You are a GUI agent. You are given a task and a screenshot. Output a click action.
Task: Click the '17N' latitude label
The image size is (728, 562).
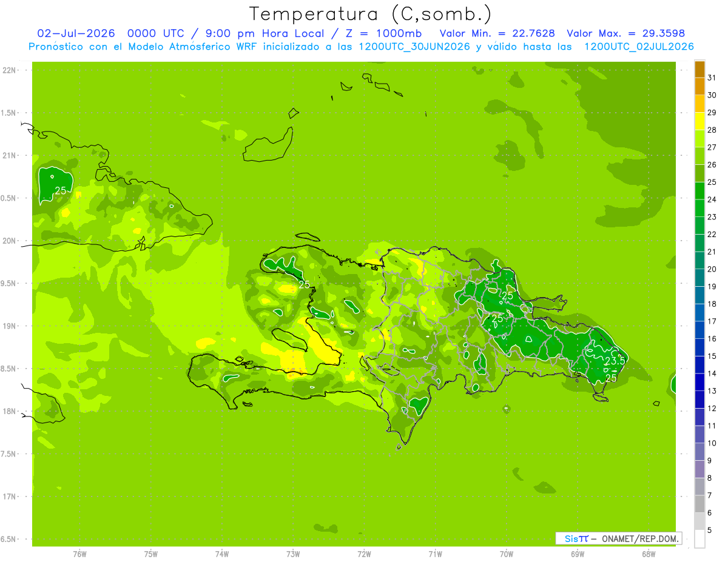9,497
